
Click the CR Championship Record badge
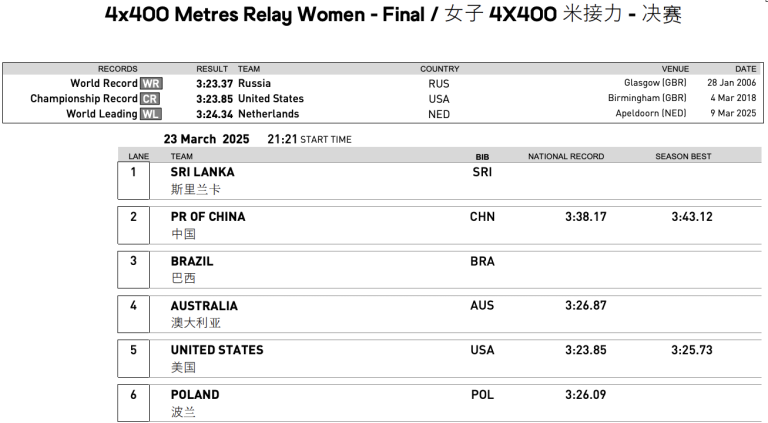(x=150, y=99)
